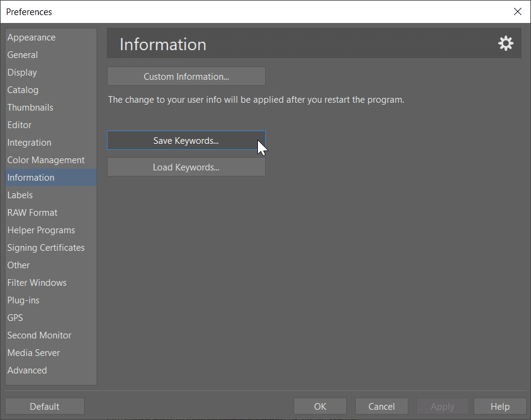
Task: Click the gear icon in the Information header
Action: point(506,43)
